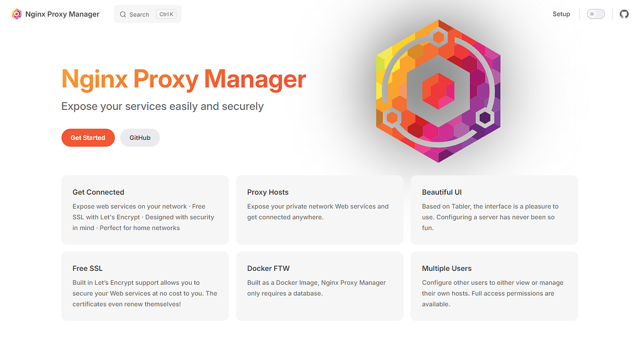The width and height of the screenshot is (644, 340).
Task: Select the Multiple Users feature card
Action: 494,286
